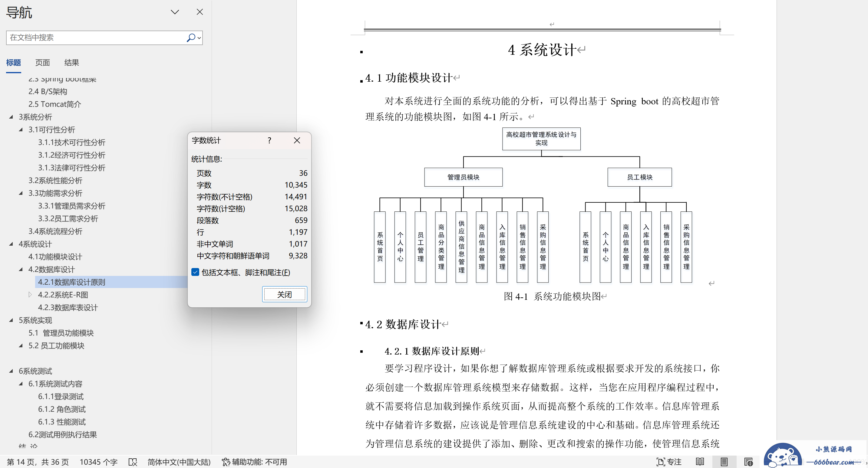Open the search options dropdown arrow

tap(199, 38)
